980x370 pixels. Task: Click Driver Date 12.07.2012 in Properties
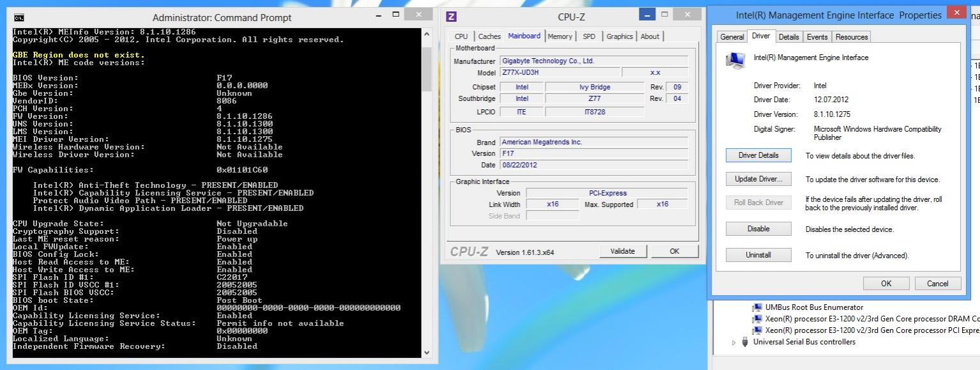point(831,100)
